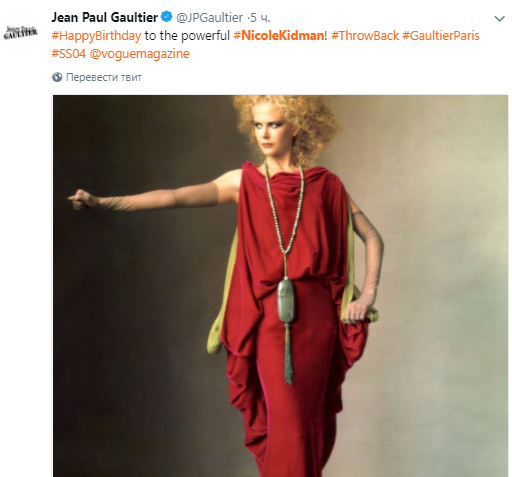The width and height of the screenshot is (512, 477).
Task: Click the Перевести твит translate button
Action: coord(104,77)
